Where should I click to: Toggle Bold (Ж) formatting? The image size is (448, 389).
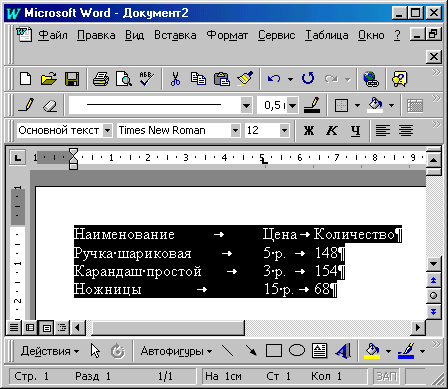309,130
